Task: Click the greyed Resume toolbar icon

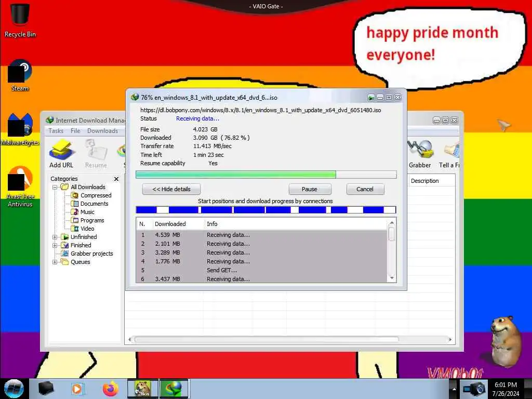Action: pyautogui.click(x=96, y=153)
